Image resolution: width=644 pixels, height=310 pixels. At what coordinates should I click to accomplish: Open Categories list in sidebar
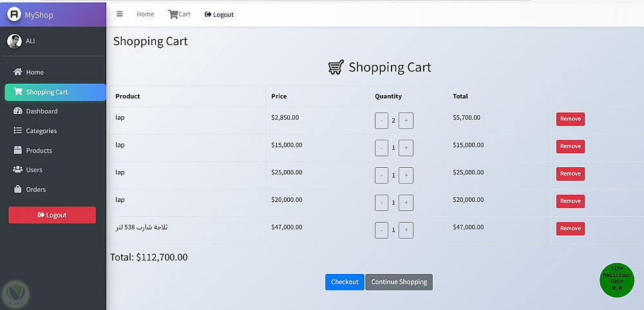coord(41,131)
